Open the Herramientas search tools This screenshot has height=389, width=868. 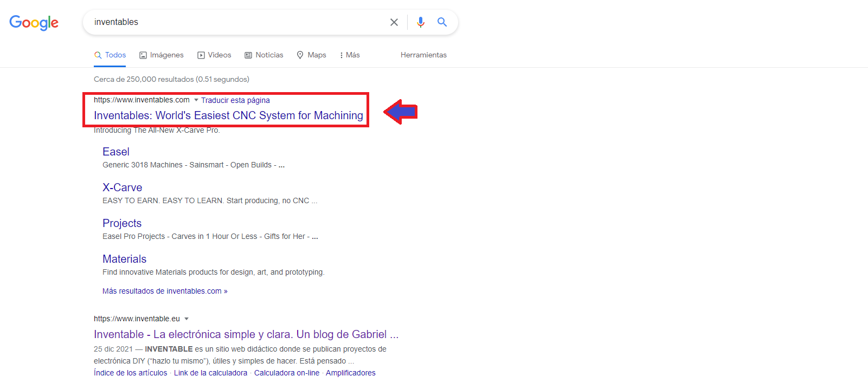[423, 55]
